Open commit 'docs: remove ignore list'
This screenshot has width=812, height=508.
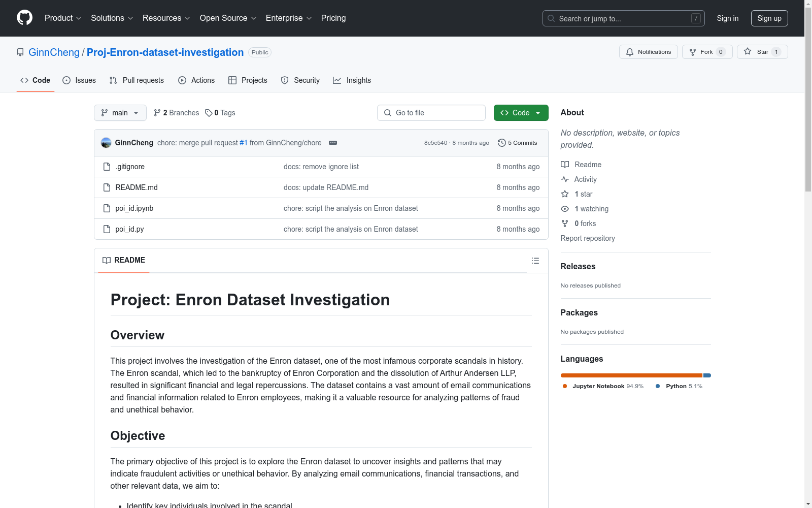[321, 167]
